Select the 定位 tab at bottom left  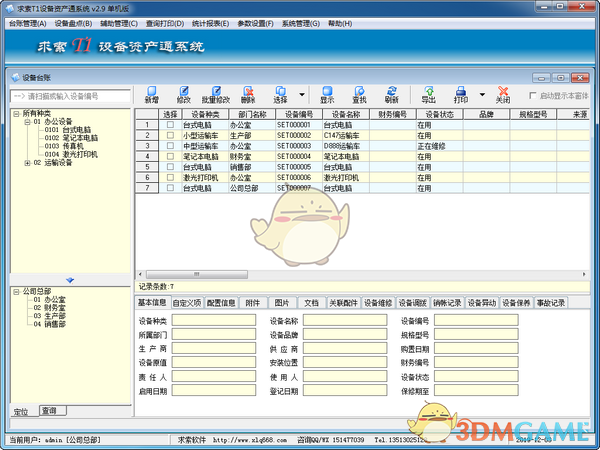pos(24,412)
